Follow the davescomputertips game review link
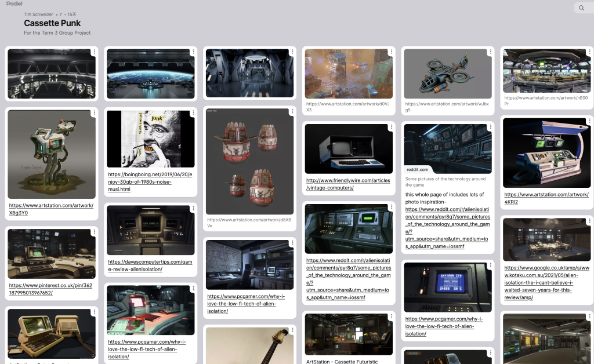This screenshot has width=594, height=364. tap(150, 265)
